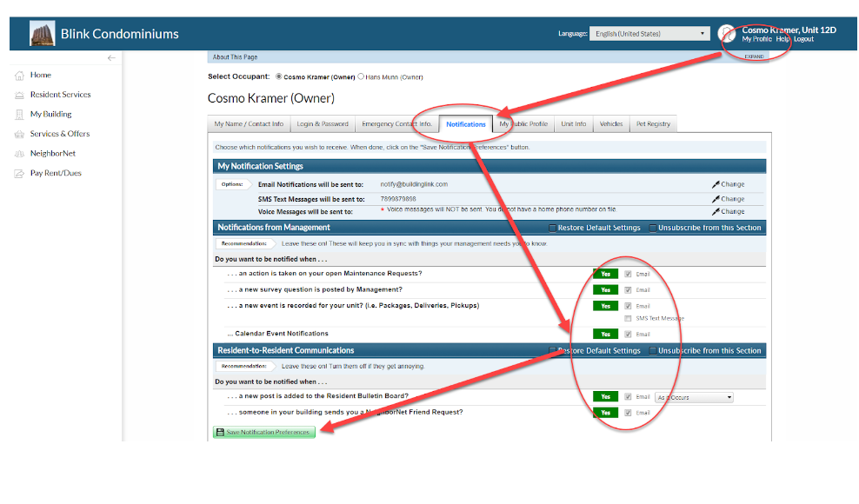Toggle Yes for Resident Bulletin Board posts
The height and width of the screenshot is (504, 859).
[605, 396]
